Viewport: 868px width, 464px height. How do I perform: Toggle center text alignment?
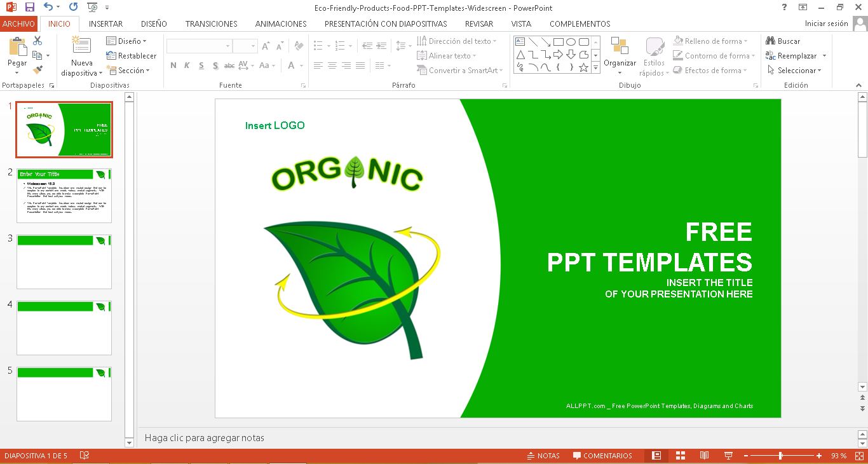332,65
